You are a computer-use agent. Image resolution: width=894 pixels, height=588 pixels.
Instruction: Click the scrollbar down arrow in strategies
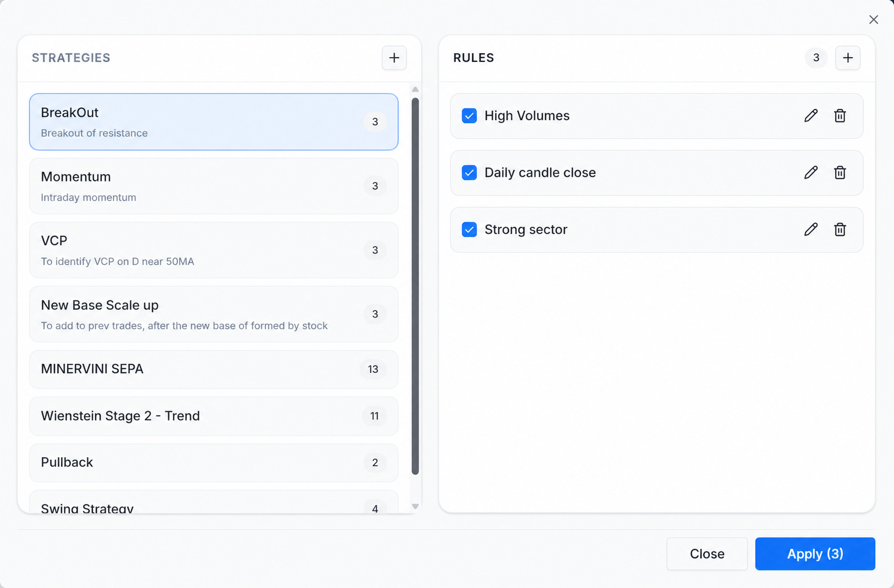pyautogui.click(x=415, y=506)
